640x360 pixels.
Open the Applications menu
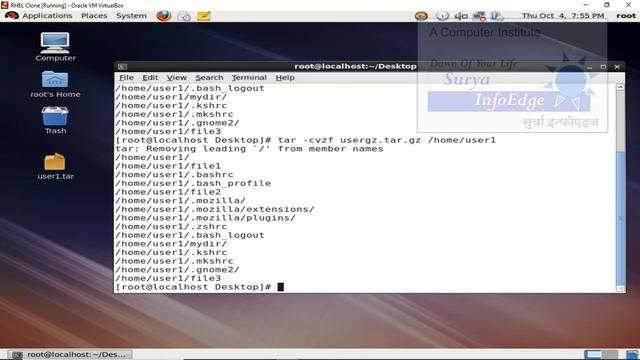coord(47,16)
